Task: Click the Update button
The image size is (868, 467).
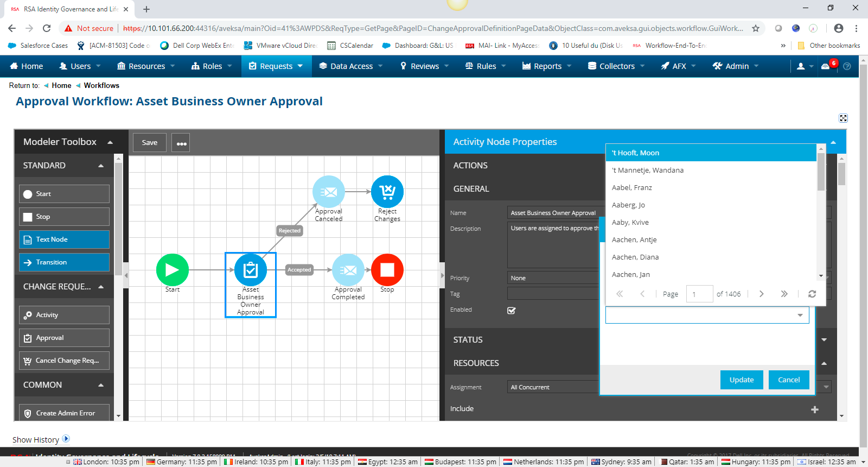Action: (741, 380)
